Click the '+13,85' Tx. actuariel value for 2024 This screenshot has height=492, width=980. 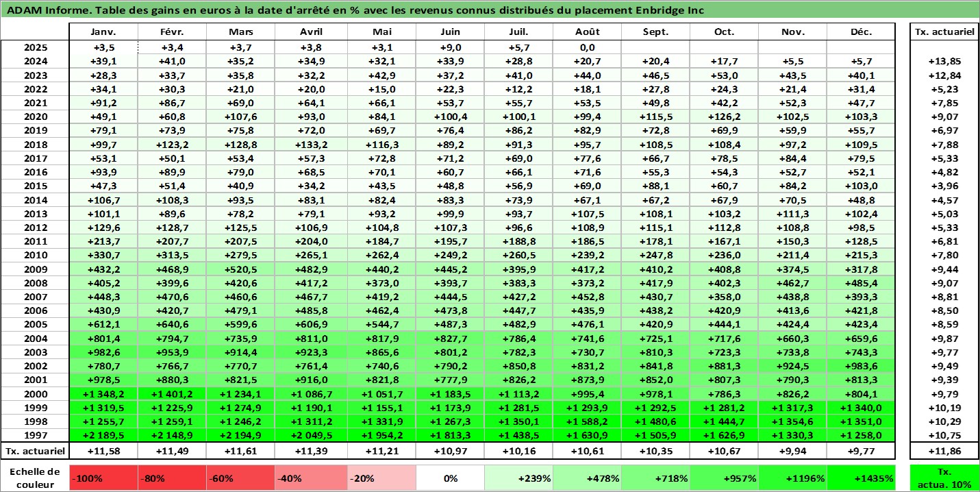point(945,62)
